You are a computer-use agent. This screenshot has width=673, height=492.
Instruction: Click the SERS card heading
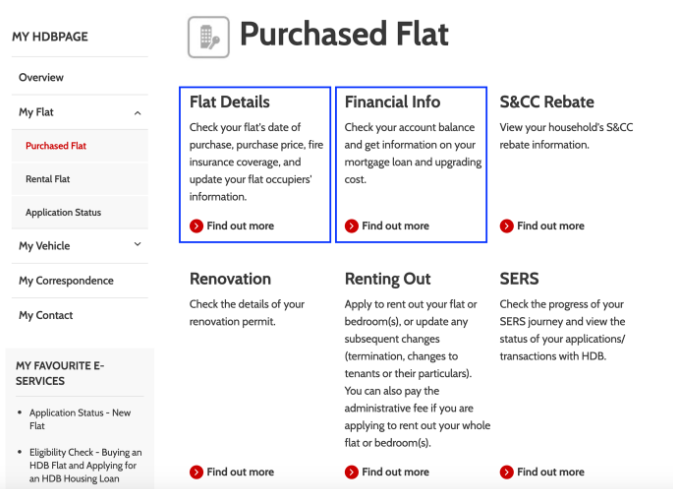point(519,279)
